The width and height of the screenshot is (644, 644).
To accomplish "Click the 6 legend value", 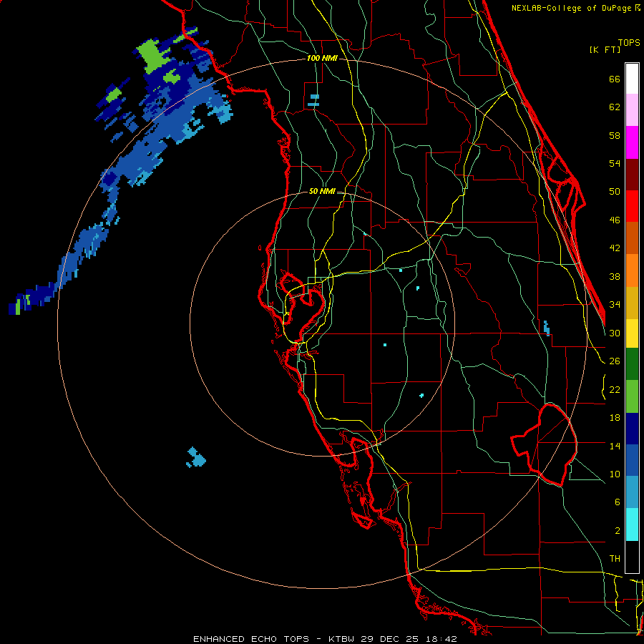I will 617,502.
